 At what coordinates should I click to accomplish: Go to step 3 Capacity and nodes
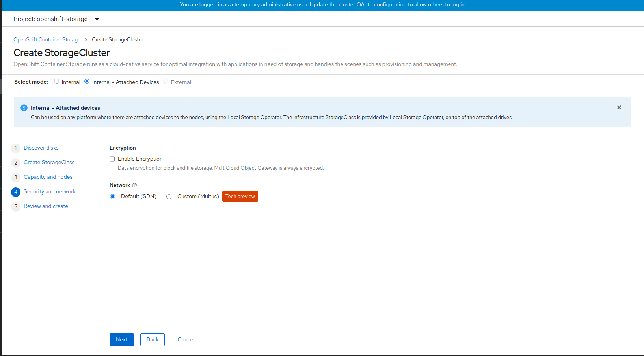click(x=48, y=177)
